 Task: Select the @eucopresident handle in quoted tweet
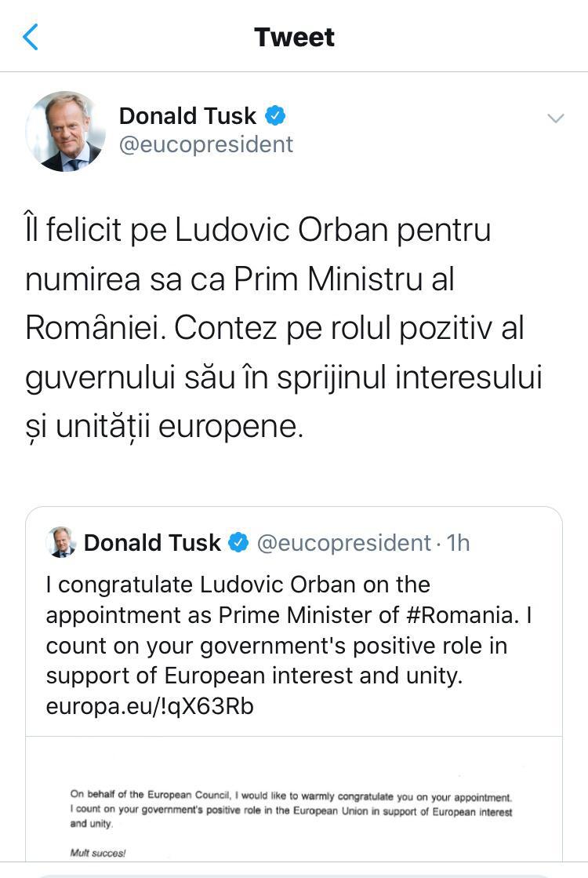343,543
